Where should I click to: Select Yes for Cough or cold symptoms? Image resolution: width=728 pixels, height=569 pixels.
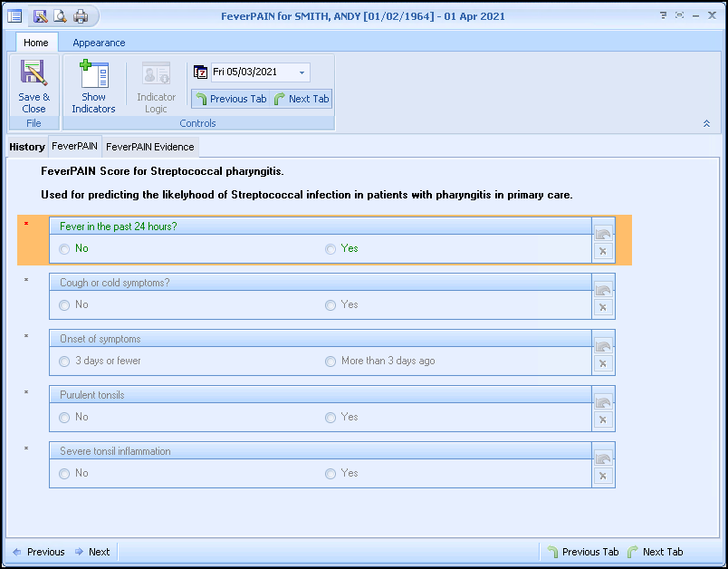(x=330, y=305)
